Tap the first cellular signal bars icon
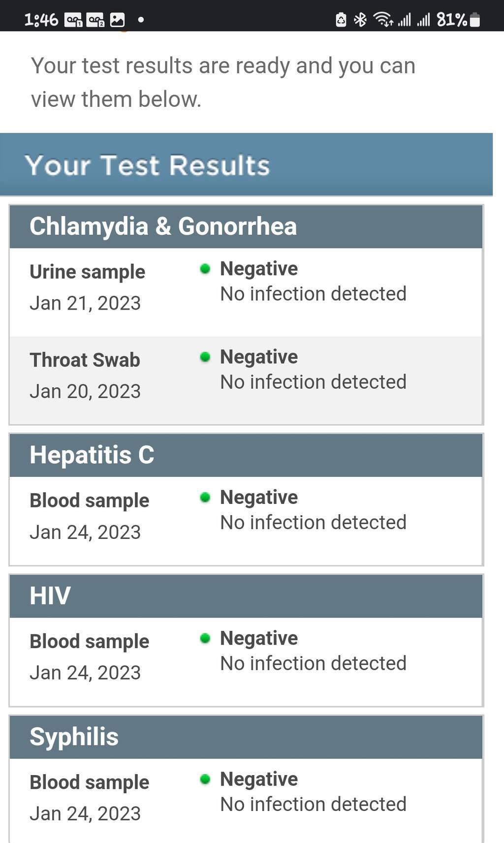This screenshot has width=504, height=843. click(x=405, y=20)
